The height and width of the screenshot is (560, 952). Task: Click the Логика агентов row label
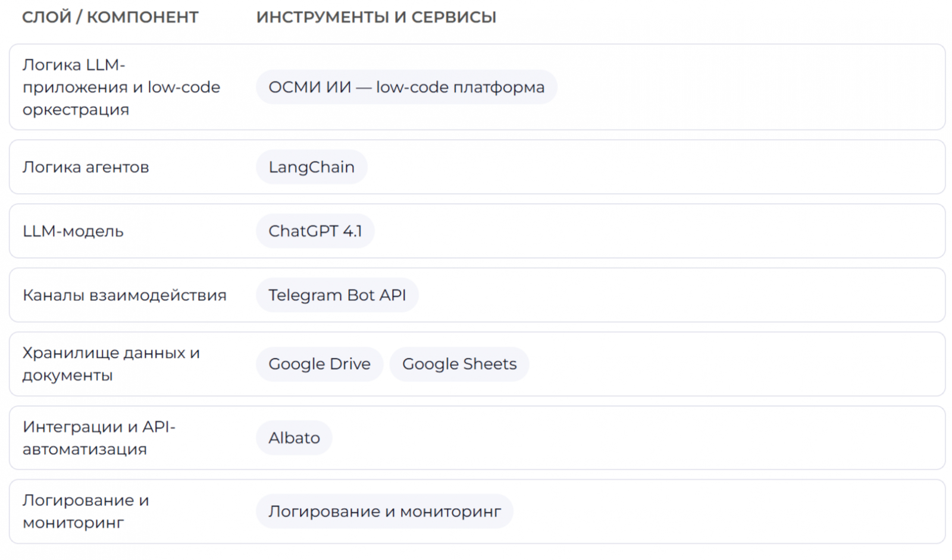pyautogui.click(x=86, y=167)
